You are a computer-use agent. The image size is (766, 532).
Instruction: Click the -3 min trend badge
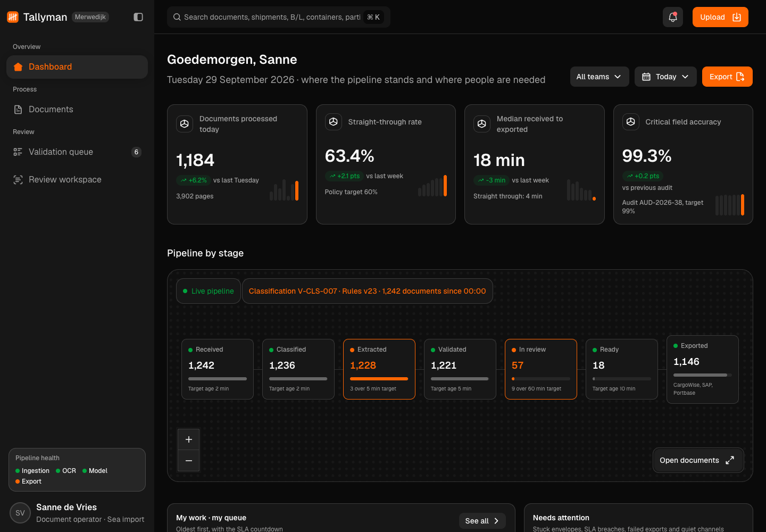pos(491,180)
